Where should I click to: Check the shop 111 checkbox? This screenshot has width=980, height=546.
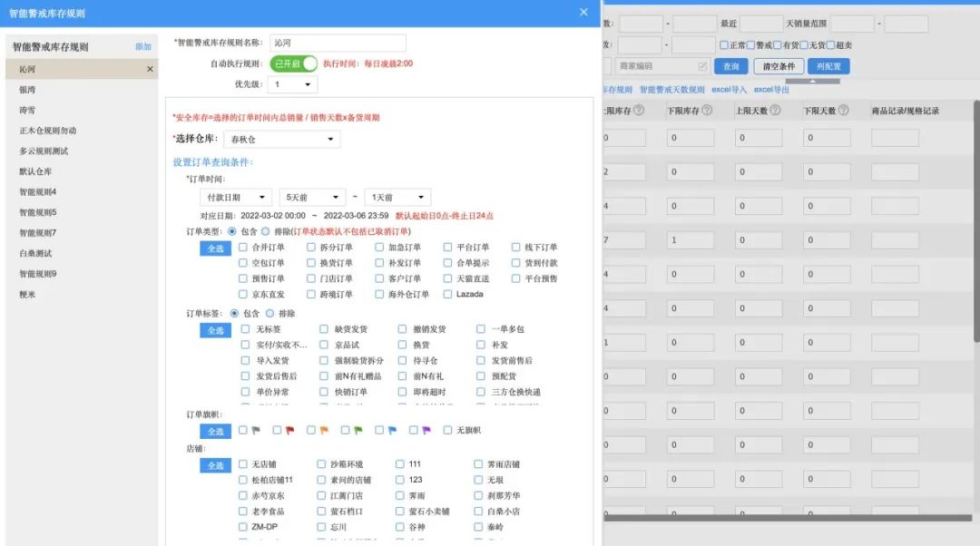(x=400, y=463)
